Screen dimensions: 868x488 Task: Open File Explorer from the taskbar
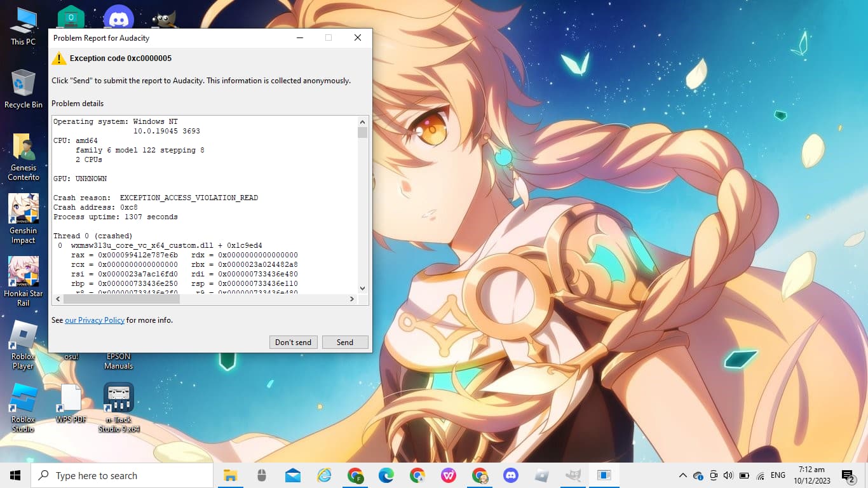(231, 475)
